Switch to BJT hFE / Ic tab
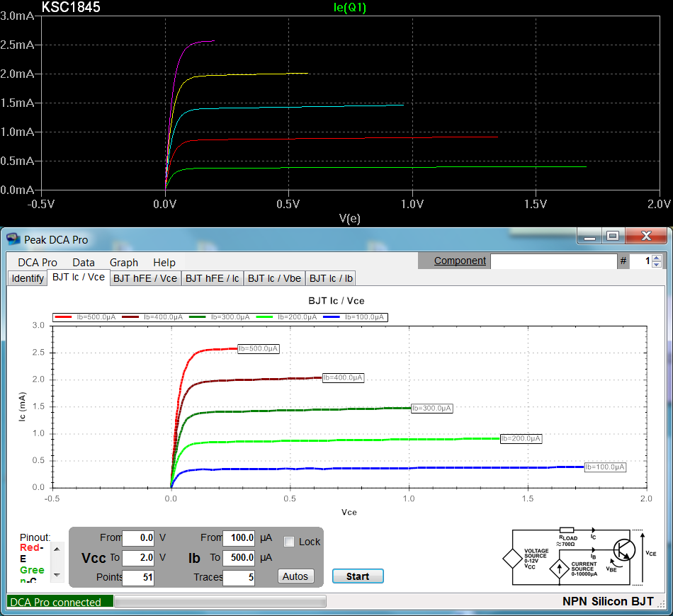The image size is (673, 616). [x=212, y=278]
